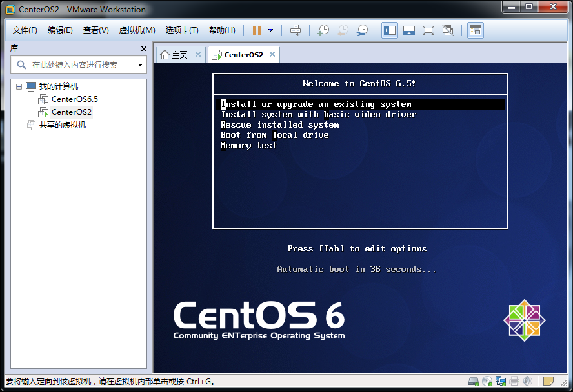Click the Welcome to CentOS 6.5! heading
573x392 pixels.
tap(359, 84)
